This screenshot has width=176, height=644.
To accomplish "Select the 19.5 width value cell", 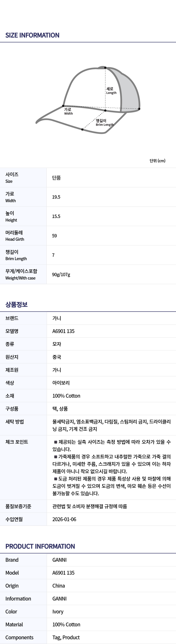I will [x=56, y=197].
